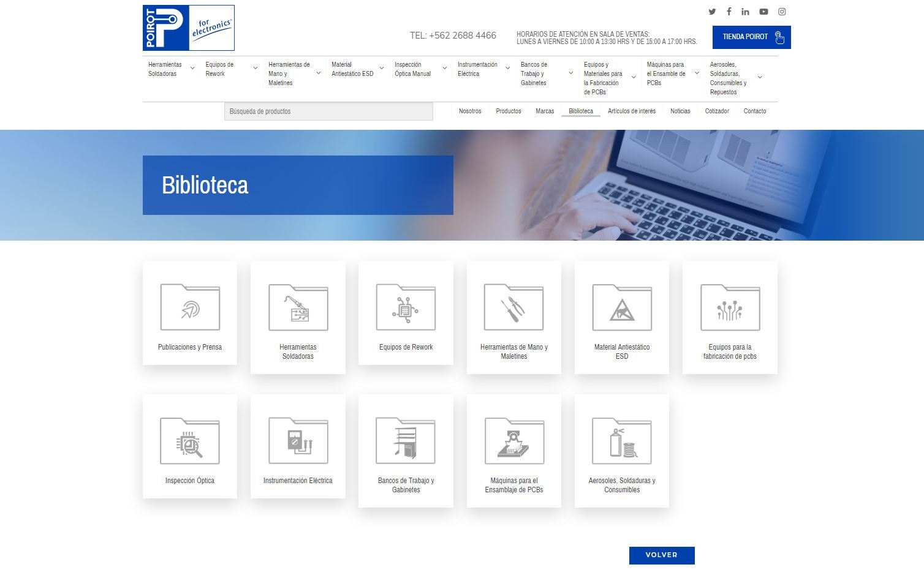Expand the Equipos y Materiales para Fabricación de PCBs chevron
The image size is (924, 578).
(634, 77)
